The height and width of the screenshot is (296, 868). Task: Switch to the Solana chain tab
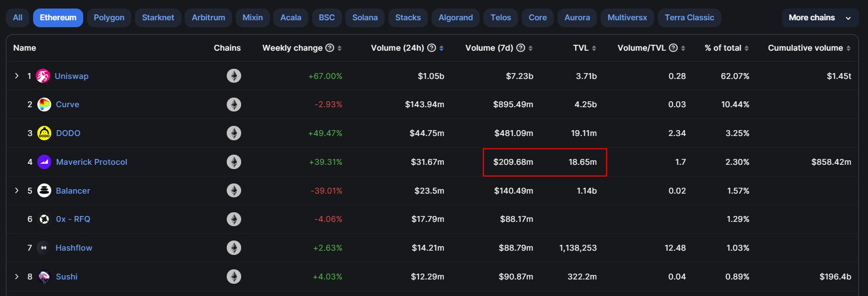tap(365, 18)
